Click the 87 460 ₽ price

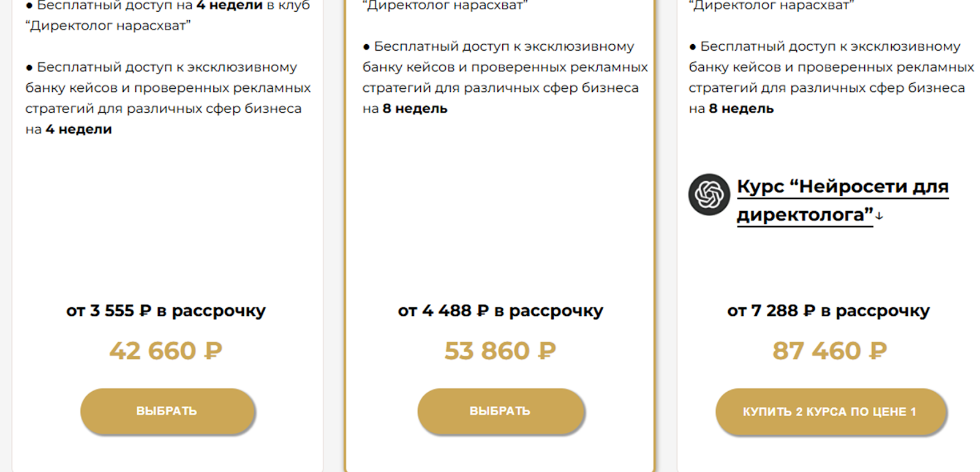coord(829,351)
